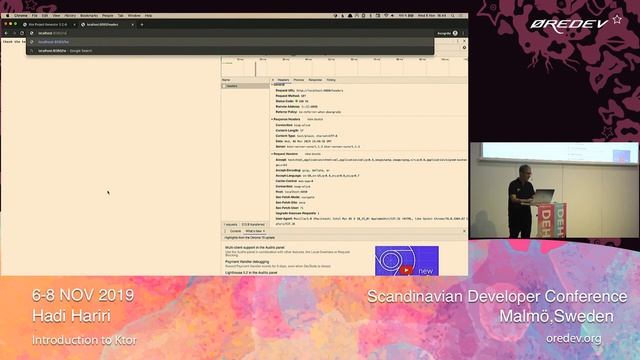Click the network timeline overview
Viewport: 640px width, 360px height.
(x=344, y=67)
